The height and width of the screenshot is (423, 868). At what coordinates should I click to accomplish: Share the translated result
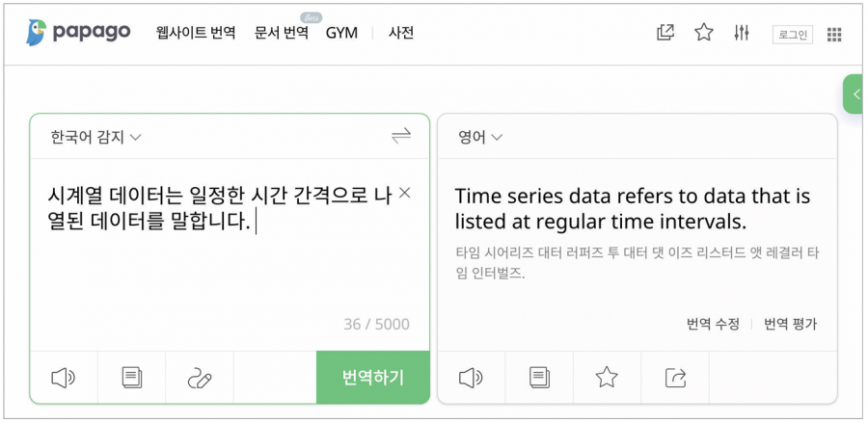pos(675,379)
